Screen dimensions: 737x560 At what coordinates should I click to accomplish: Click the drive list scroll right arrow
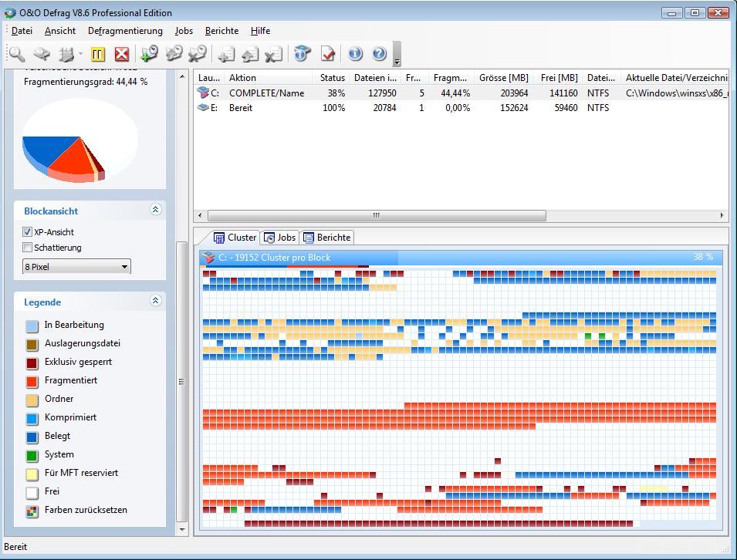[722, 215]
